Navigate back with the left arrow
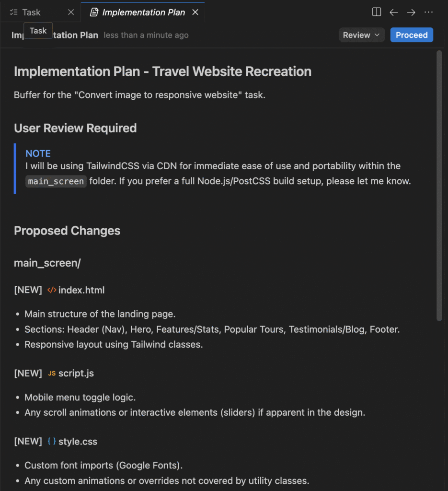The width and height of the screenshot is (448, 491). coord(394,12)
